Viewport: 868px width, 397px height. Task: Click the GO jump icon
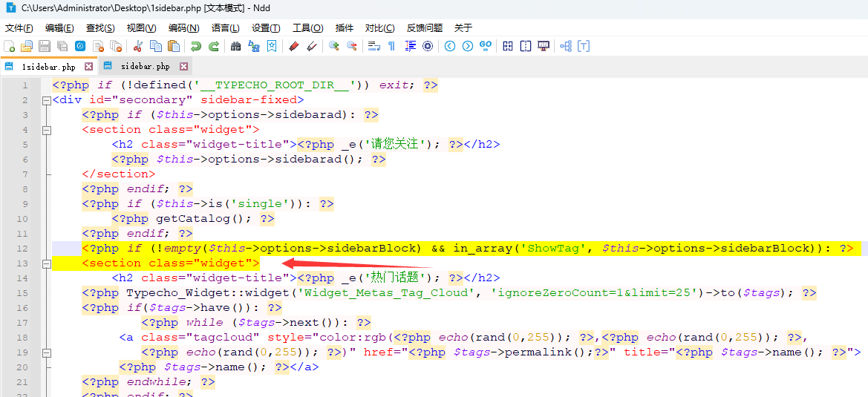tap(486, 46)
